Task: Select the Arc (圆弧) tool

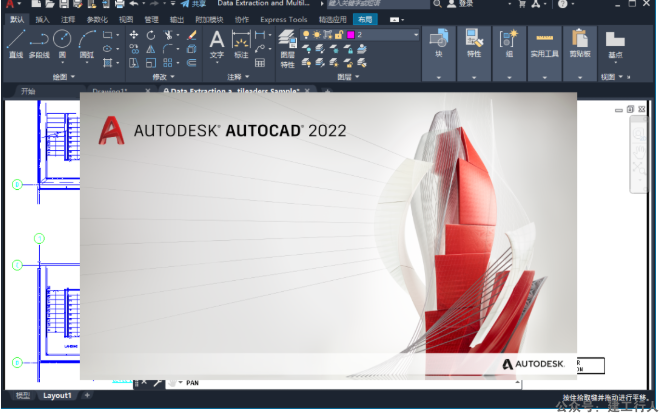Action: click(87, 44)
